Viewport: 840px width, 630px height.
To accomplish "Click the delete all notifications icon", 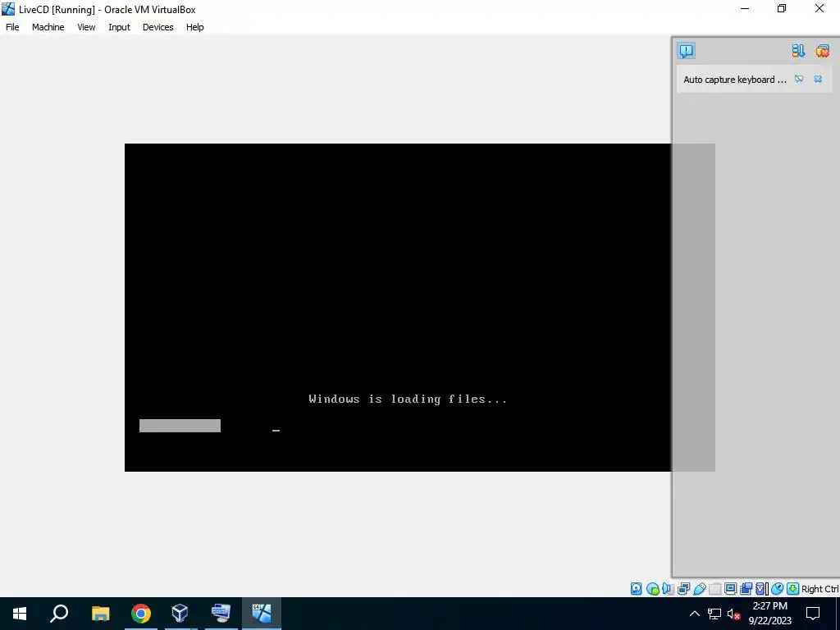I will click(x=822, y=50).
